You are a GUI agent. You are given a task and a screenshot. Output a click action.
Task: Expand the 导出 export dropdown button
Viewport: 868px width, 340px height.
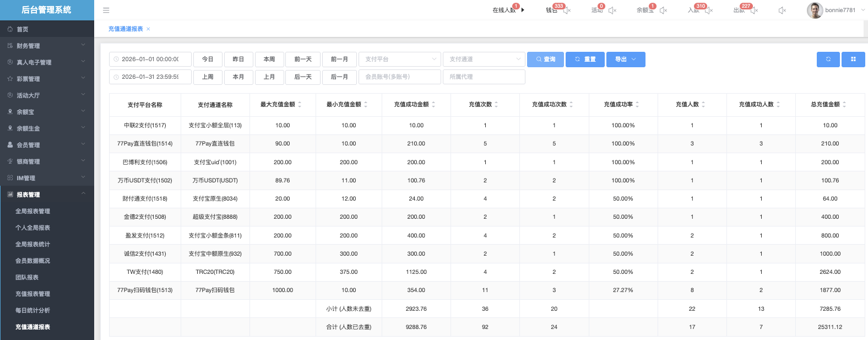[x=626, y=59]
